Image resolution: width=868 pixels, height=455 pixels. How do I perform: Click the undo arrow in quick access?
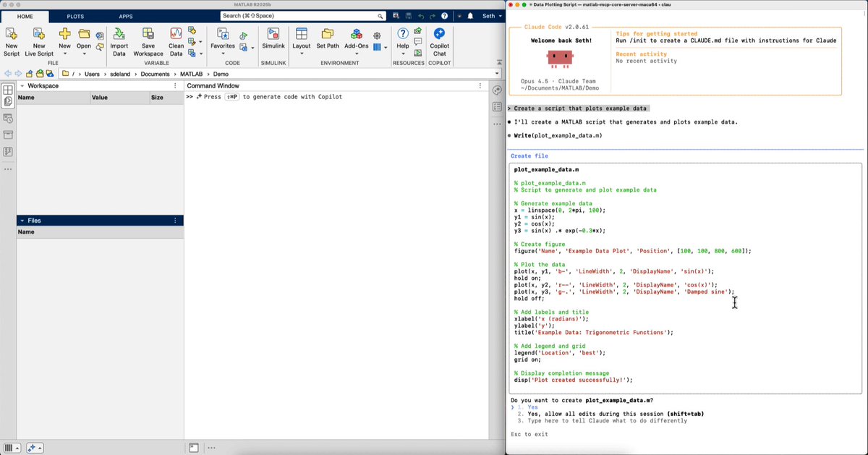pyautogui.click(x=421, y=16)
